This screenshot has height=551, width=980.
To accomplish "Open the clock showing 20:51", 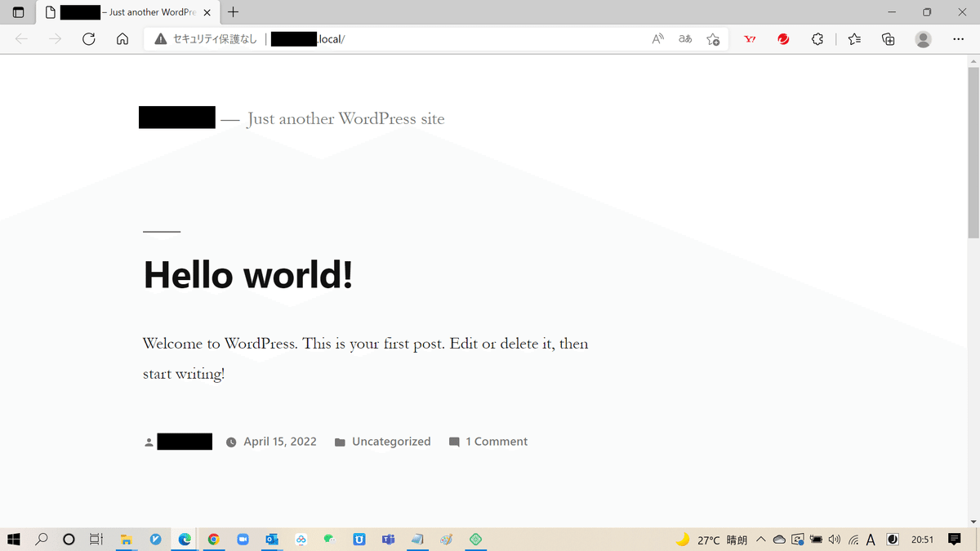I will click(x=922, y=540).
